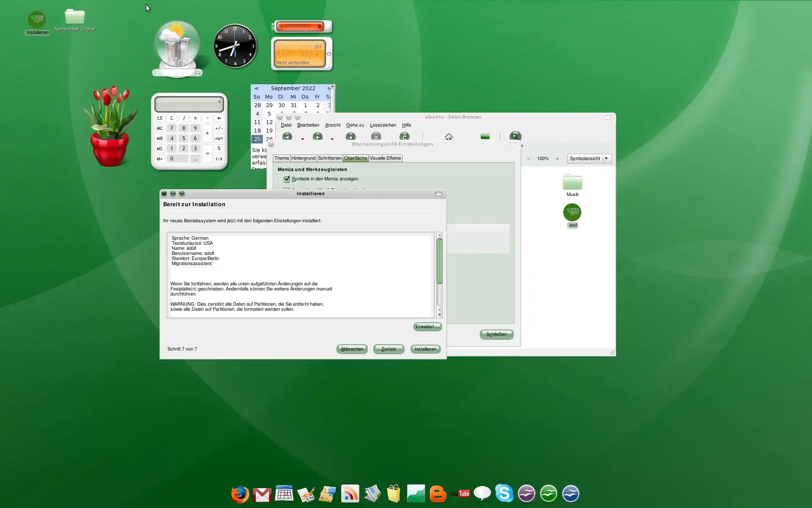This screenshot has width=812, height=508.
Task: Click the installer summary scrollbar handle
Action: (x=439, y=261)
